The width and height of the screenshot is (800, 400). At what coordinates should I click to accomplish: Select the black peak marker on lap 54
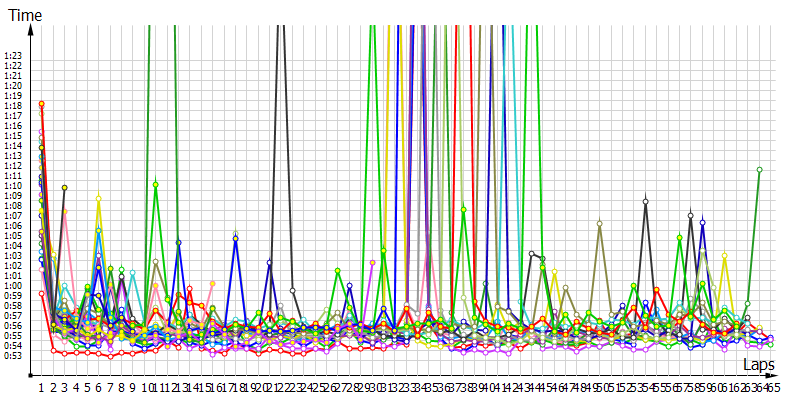pos(646,201)
